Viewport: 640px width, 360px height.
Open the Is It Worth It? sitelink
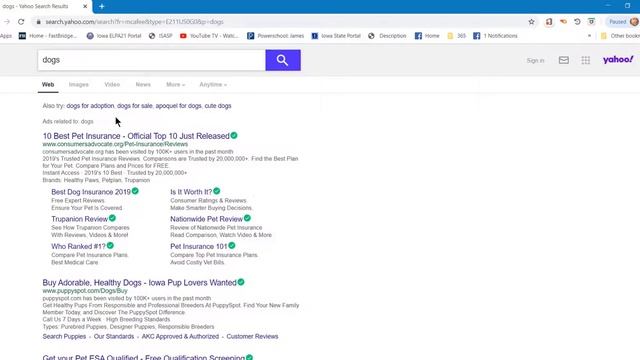(x=191, y=192)
